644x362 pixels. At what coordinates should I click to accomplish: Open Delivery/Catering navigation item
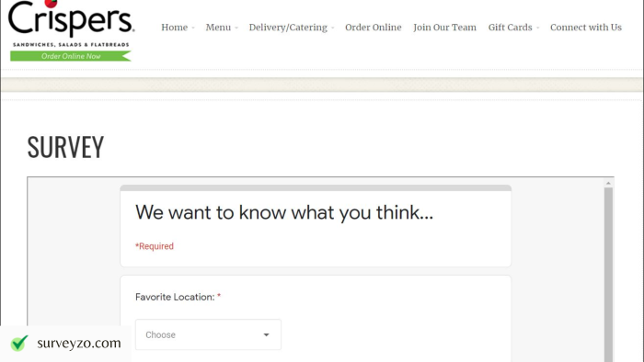pyautogui.click(x=288, y=28)
